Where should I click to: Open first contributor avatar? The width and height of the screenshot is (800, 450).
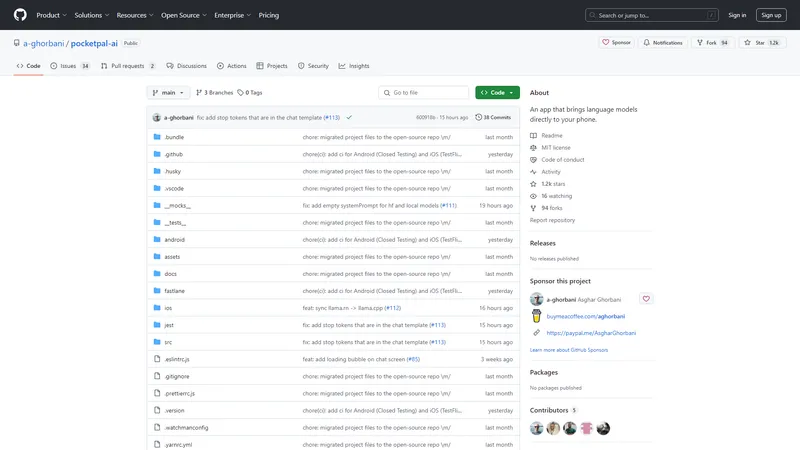click(x=536, y=428)
